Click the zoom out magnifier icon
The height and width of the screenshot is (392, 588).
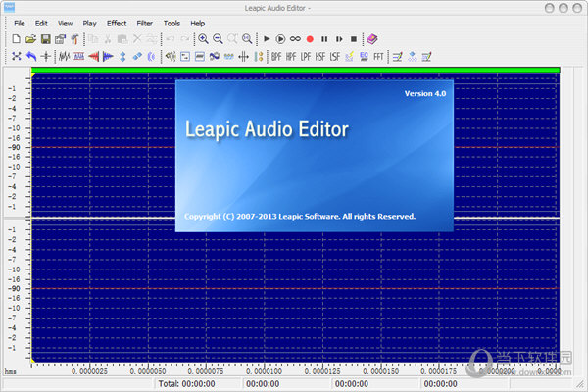click(x=218, y=39)
